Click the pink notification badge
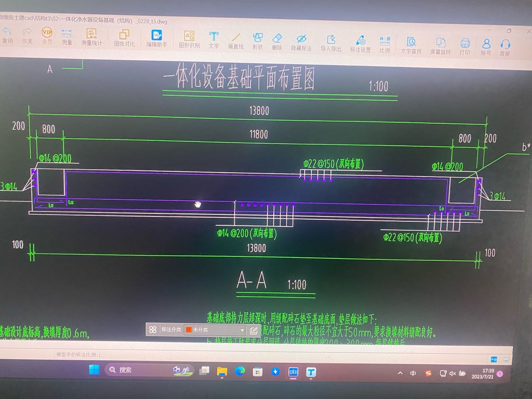Image resolution: width=532 pixels, height=399 pixels. pos(500,374)
